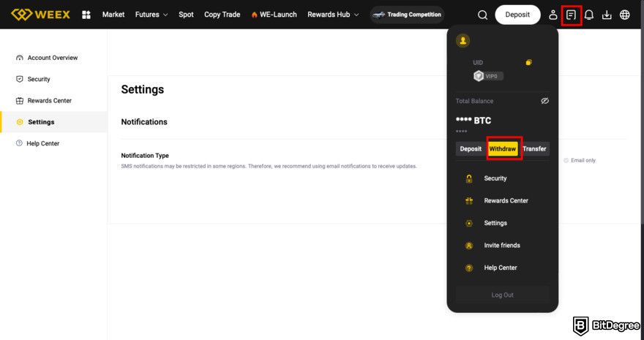Click the Settings gear icon in sidebar
The width and height of the screenshot is (644, 340).
tap(20, 122)
